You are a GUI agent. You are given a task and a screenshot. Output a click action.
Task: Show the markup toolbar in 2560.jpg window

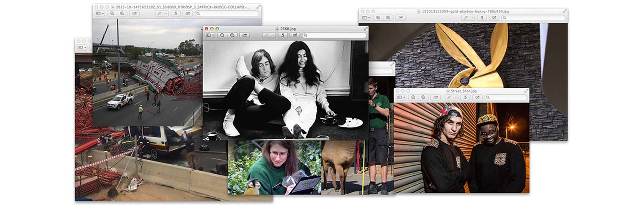(295, 35)
